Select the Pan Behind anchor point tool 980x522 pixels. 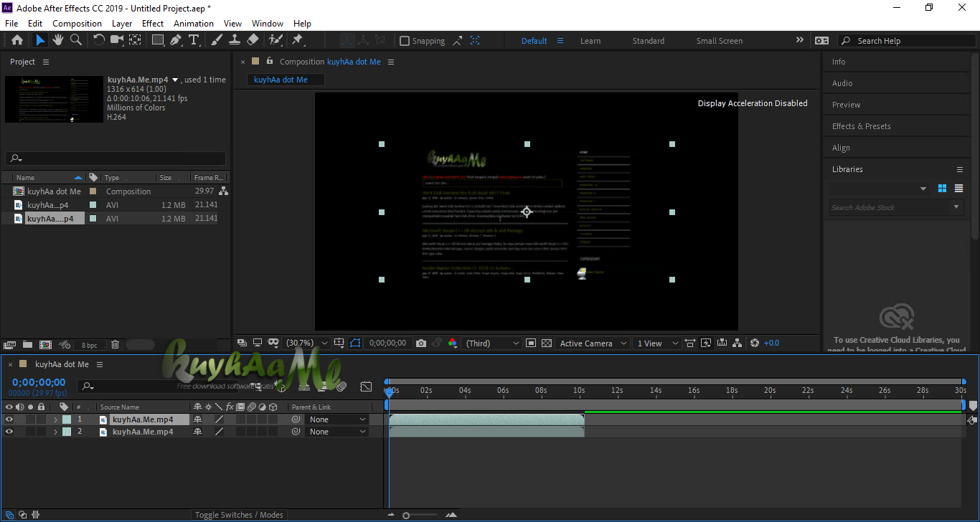(x=134, y=40)
